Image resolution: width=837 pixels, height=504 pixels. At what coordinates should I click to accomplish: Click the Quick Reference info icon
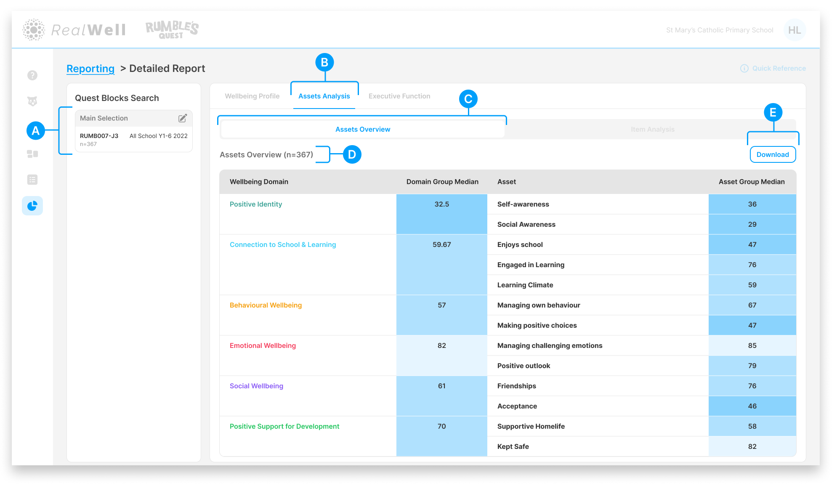click(744, 68)
